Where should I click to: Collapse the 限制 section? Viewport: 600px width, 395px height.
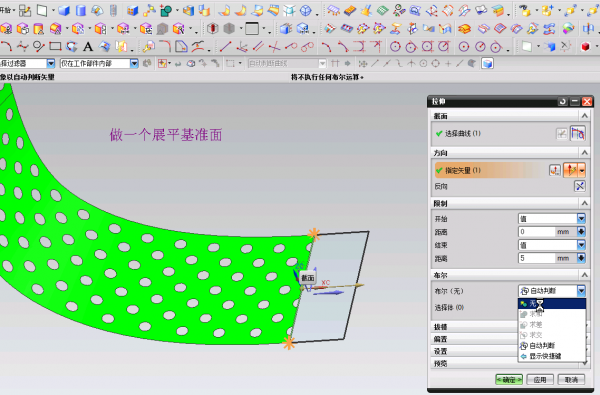pos(584,203)
